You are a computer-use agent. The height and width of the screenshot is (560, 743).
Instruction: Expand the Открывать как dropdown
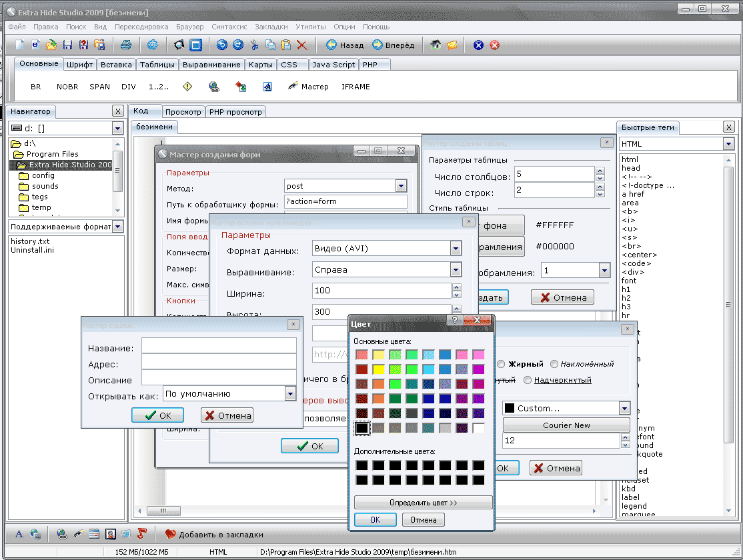pos(289,394)
